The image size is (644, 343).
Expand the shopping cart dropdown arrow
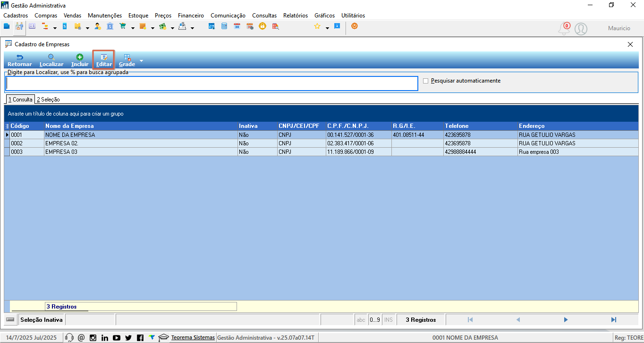[x=133, y=28]
